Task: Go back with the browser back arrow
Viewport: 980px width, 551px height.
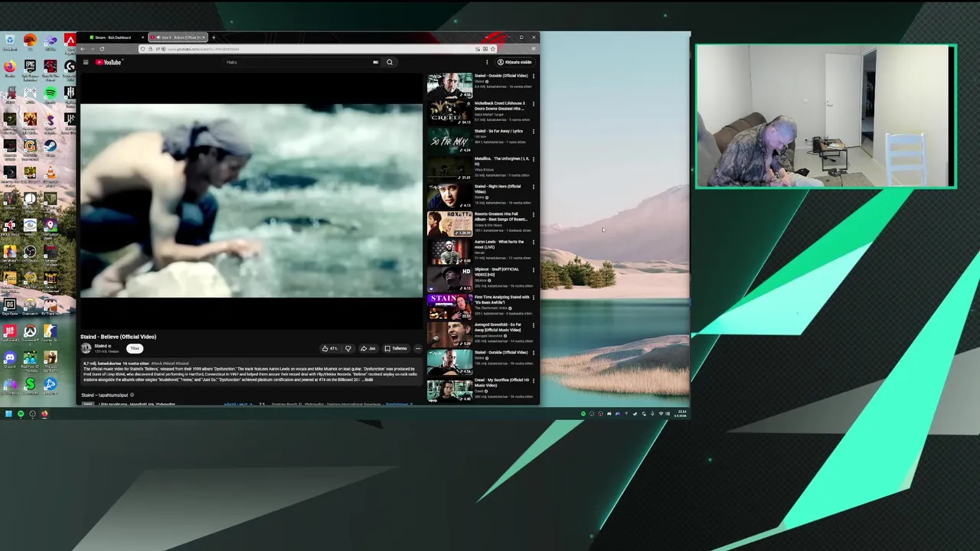Action: tap(83, 49)
